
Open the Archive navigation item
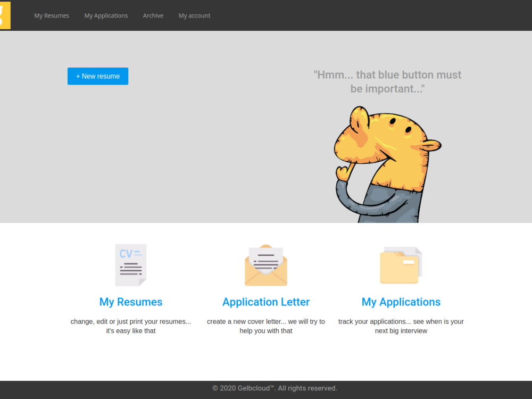tap(153, 15)
